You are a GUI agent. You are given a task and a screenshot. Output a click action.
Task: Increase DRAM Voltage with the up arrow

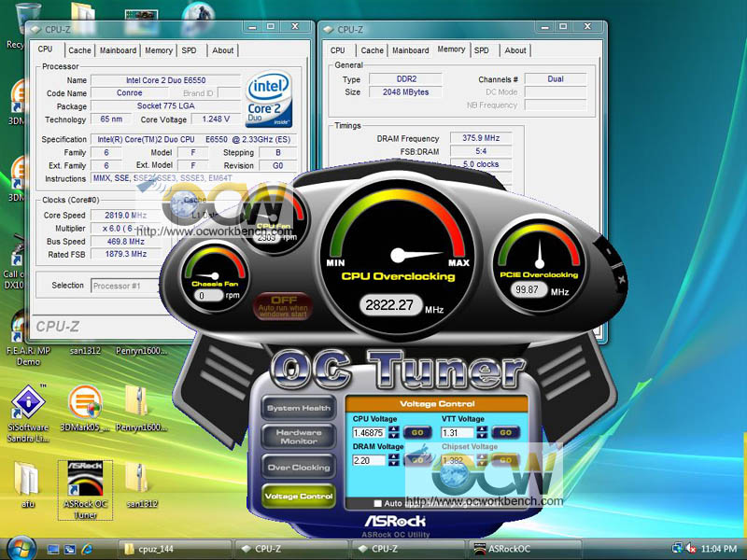coord(393,457)
